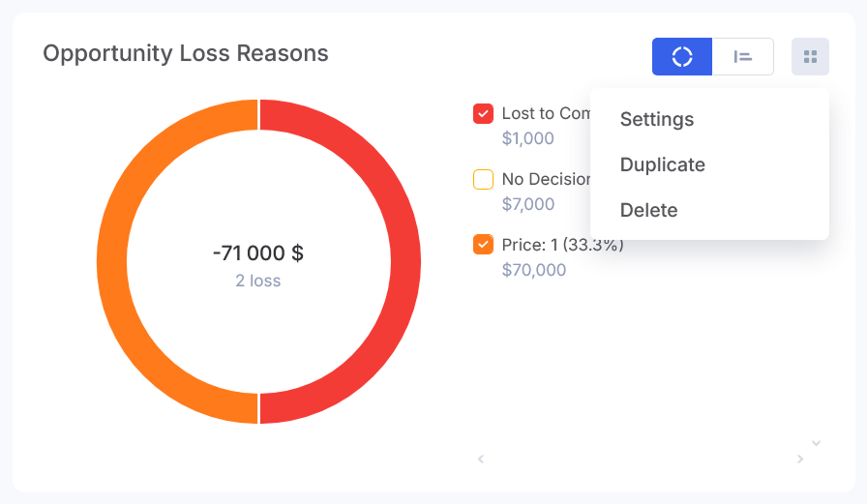This screenshot has height=504, width=867.
Task: Click the left arrow below the legend
Action: 481,459
